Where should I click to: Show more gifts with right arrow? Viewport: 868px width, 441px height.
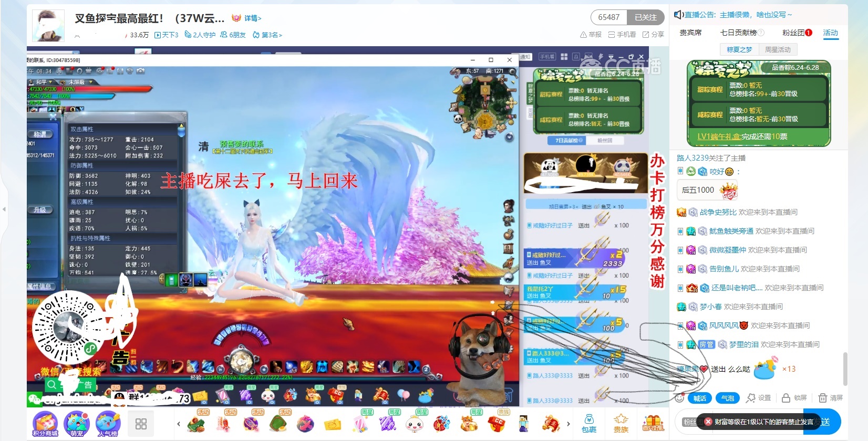(568, 424)
